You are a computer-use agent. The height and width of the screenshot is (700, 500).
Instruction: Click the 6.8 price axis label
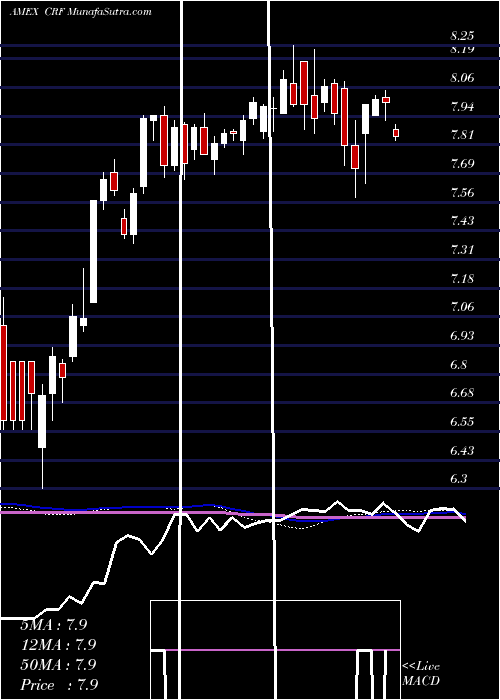pyautogui.click(x=458, y=365)
